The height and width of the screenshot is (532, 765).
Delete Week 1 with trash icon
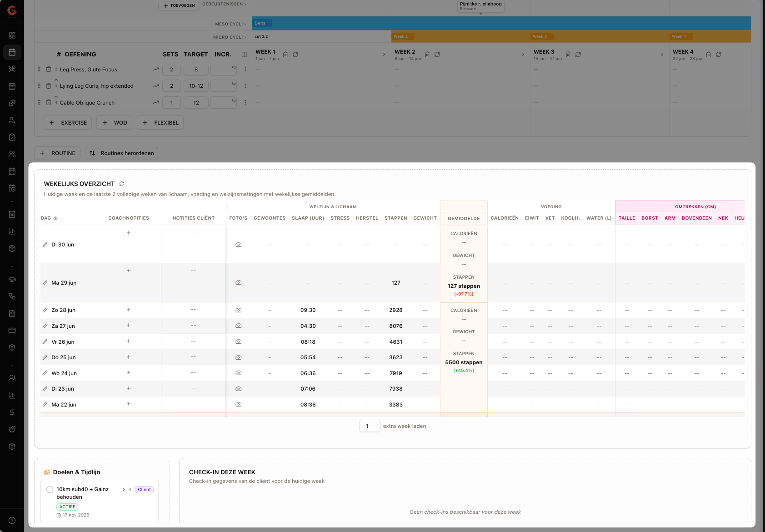tap(285, 55)
